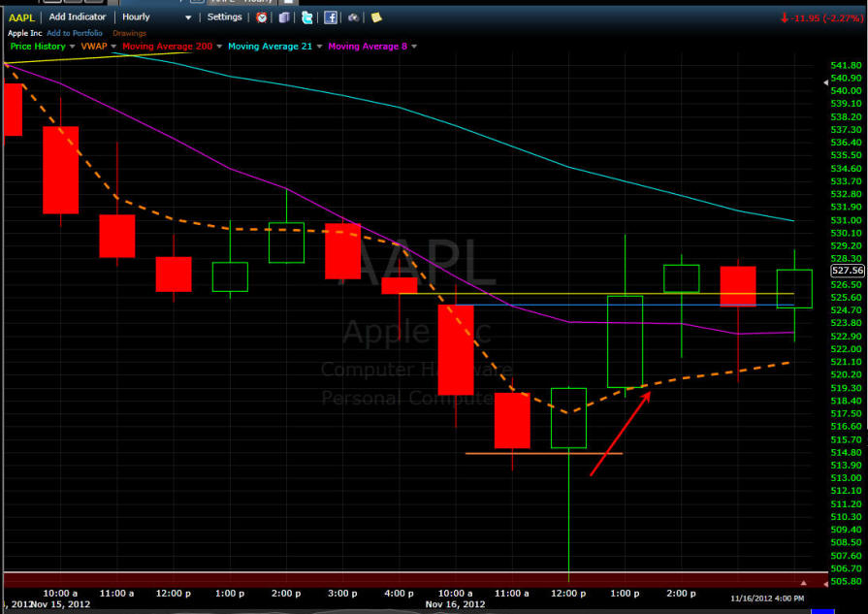868x614 pixels.
Task: Open the alarm clock alert icon
Action: 261,17
